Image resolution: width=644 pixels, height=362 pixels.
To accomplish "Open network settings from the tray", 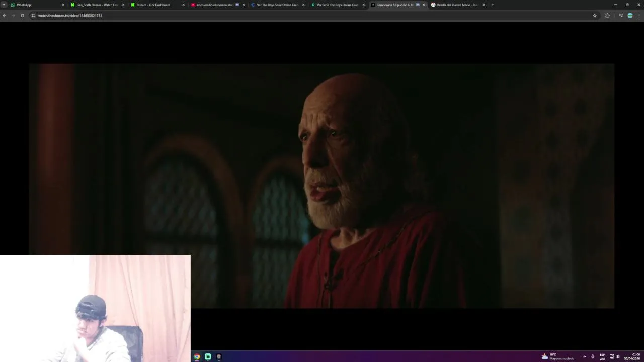I will pyautogui.click(x=612, y=356).
